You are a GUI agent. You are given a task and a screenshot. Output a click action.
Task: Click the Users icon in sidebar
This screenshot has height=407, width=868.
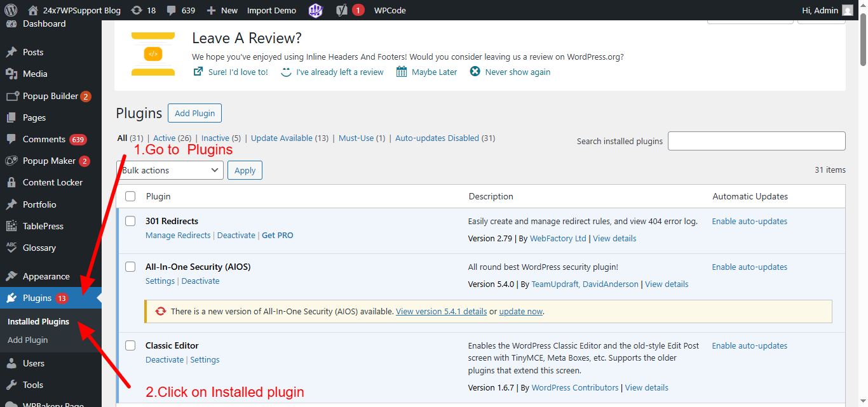11,363
